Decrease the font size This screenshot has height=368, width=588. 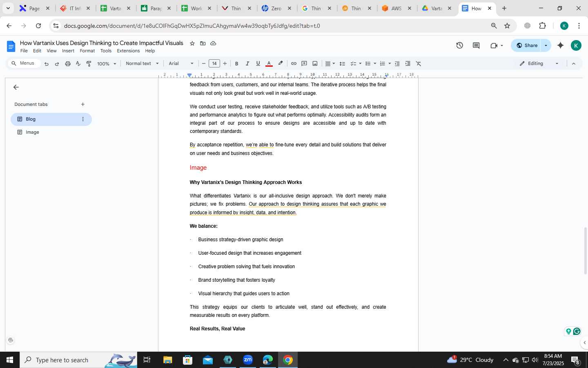click(204, 64)
